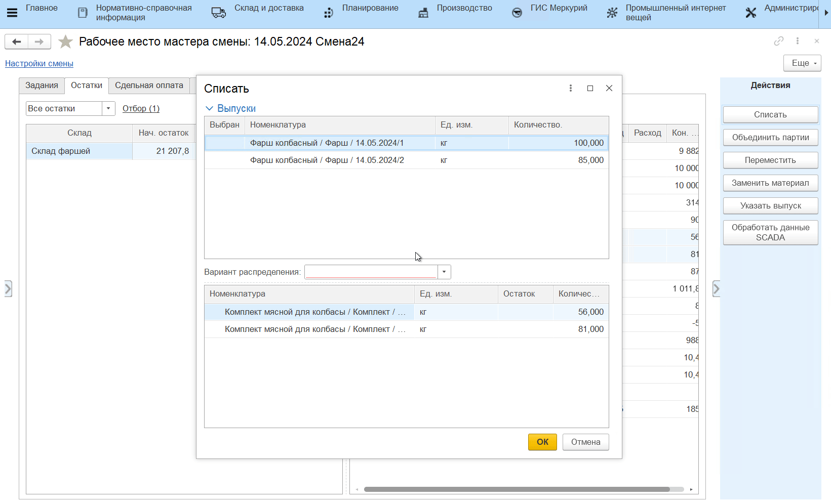Open the Вариант распределения dropdown

click(444, 272)
